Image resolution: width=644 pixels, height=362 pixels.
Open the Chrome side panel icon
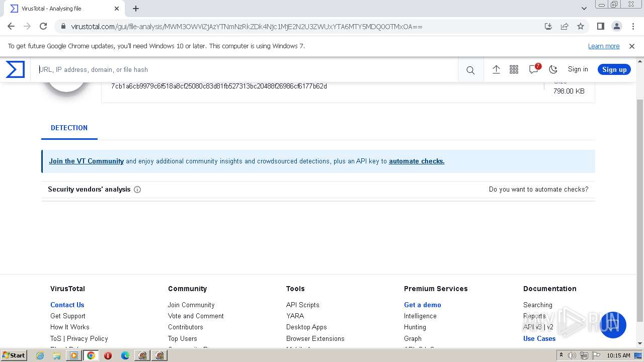[x=601, y=26]
